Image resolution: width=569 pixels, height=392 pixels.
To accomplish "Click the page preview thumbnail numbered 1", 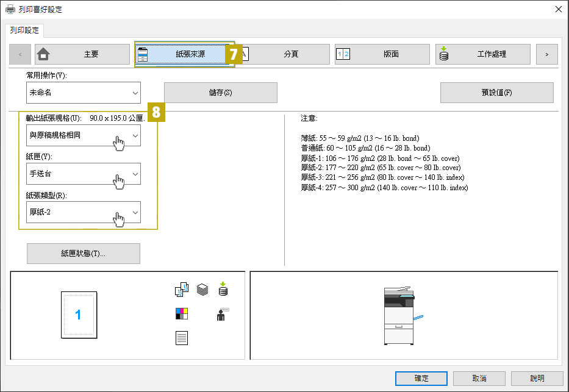I will click(x=79, y=315).
